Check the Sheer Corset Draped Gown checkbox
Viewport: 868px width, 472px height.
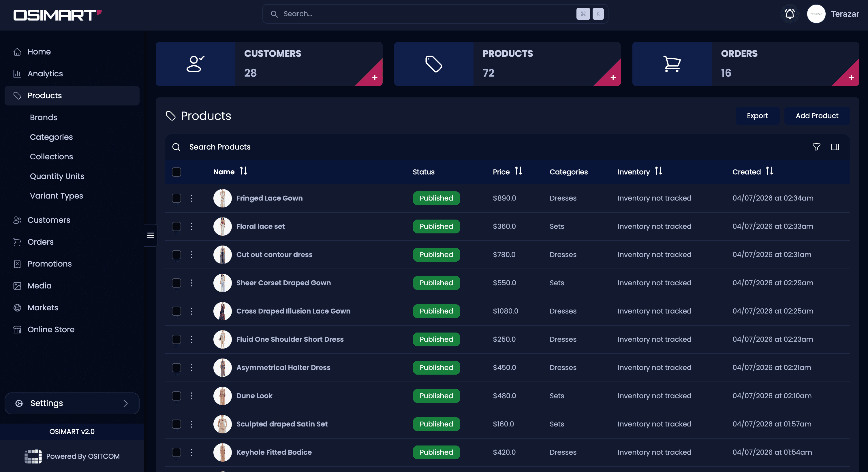coord(176,283)
